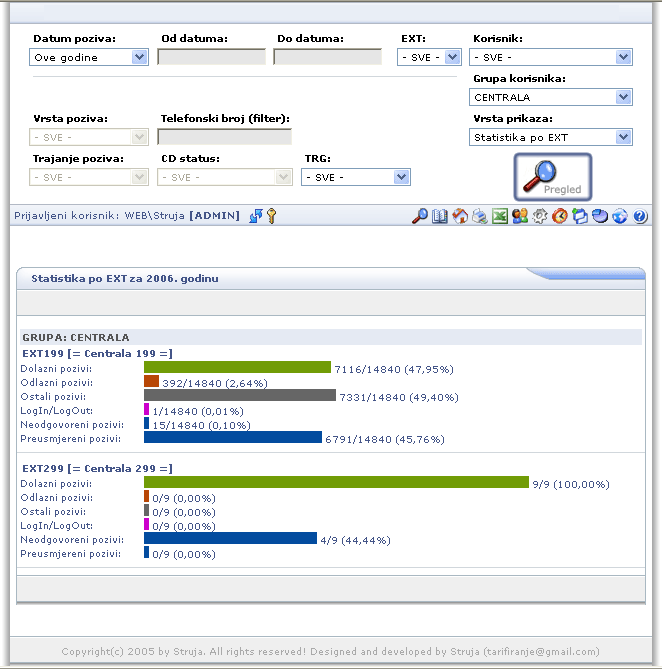Click the EXT199 blue Preusmjereni pozivi bar

pos(233,437)
